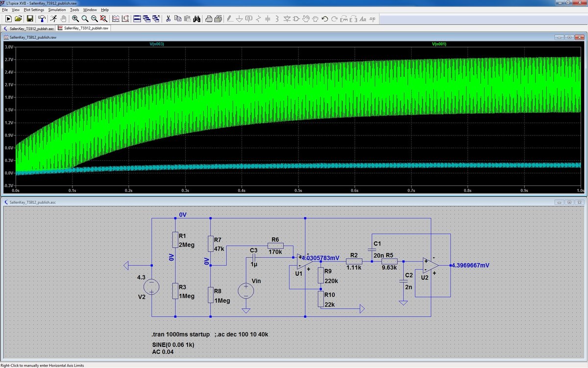The height and width of the screenshot is (368, 588).
Task: Click the undo arrow icon
Action: (x=324, y=19)
